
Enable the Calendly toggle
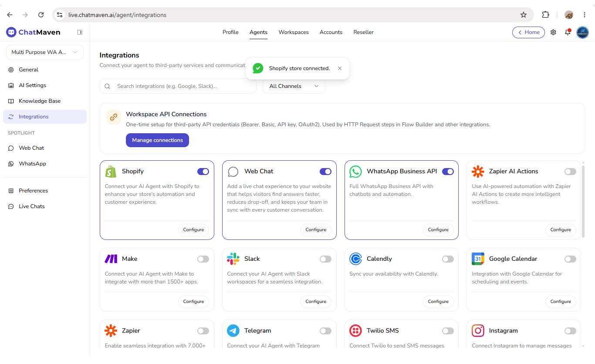448,259
